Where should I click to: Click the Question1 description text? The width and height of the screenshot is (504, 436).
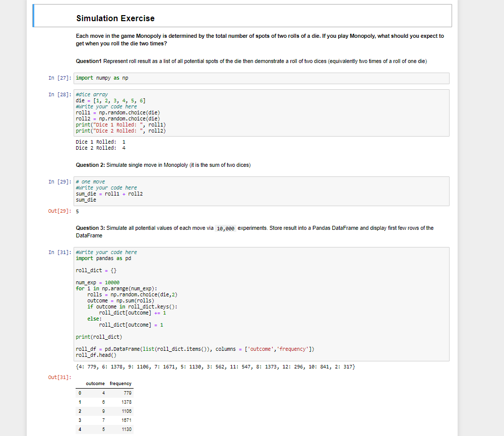click(x=251, y=61)
